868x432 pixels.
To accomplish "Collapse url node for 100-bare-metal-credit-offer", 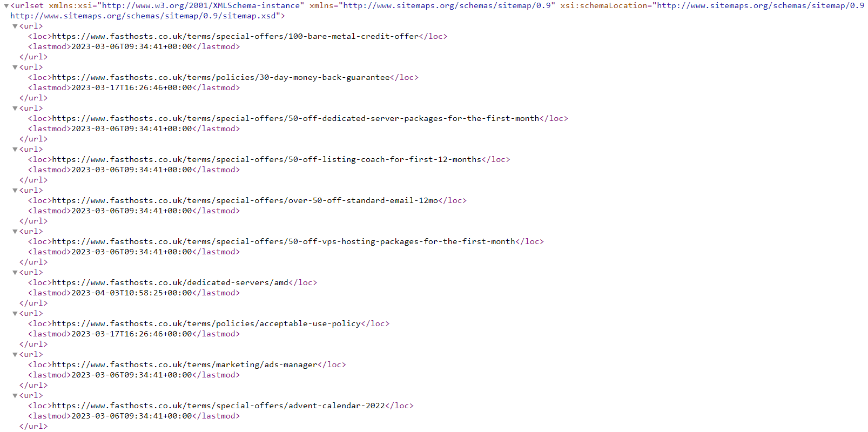I will 15,26.
